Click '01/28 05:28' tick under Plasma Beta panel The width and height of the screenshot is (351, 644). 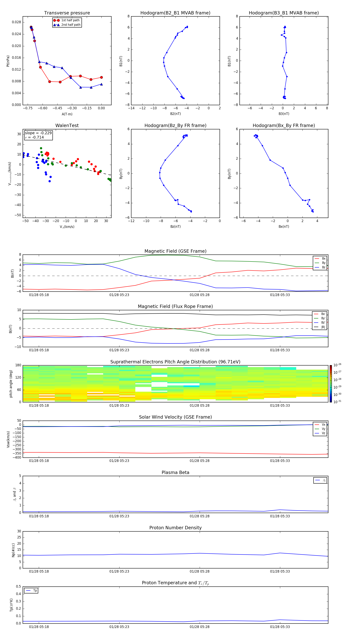(x=200, y=516)
